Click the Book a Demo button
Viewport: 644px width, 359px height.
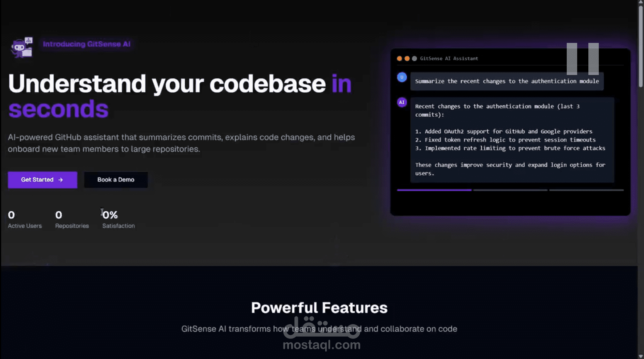click(x=116, y=180)
